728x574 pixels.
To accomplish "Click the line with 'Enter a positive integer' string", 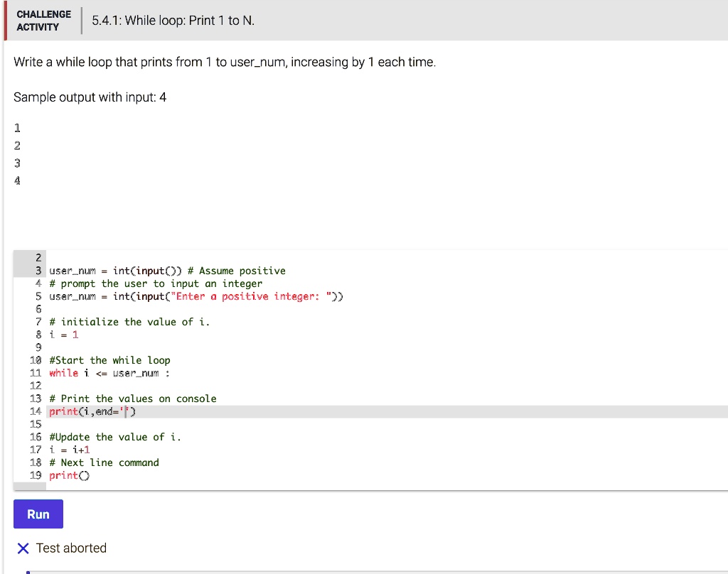I will (196, 296).
